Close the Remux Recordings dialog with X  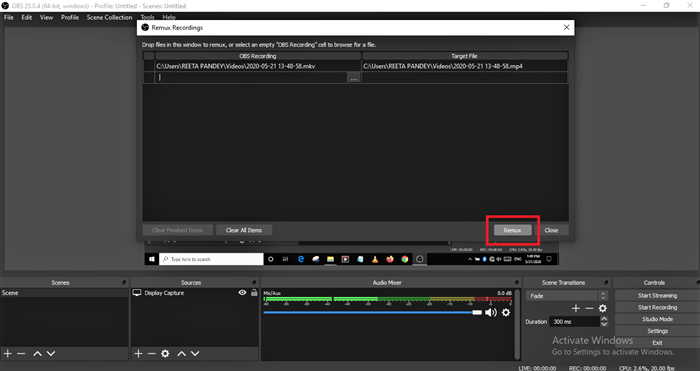567,27
